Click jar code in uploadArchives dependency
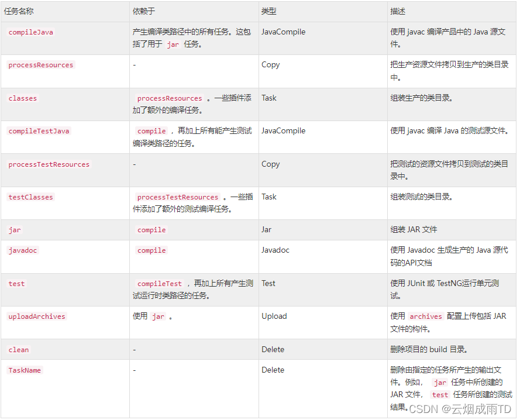This screenshot has height=420, width=520. pos(158,316)
